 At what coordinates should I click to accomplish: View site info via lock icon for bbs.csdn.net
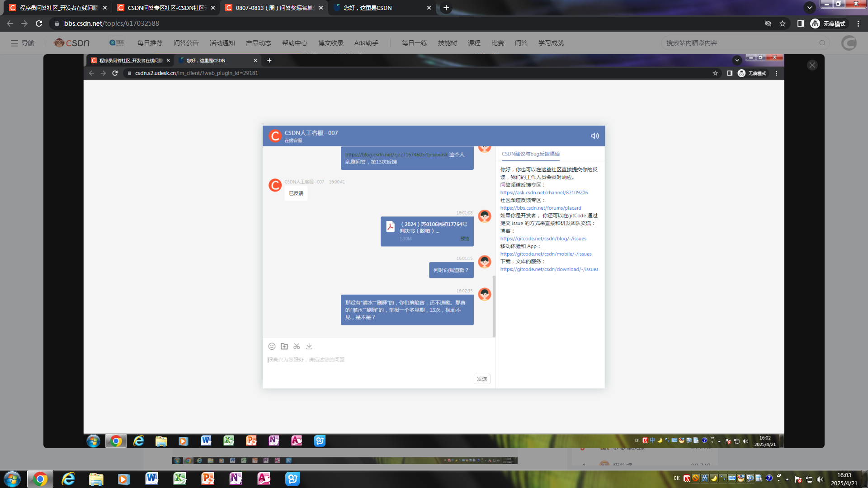pos(57,23)
